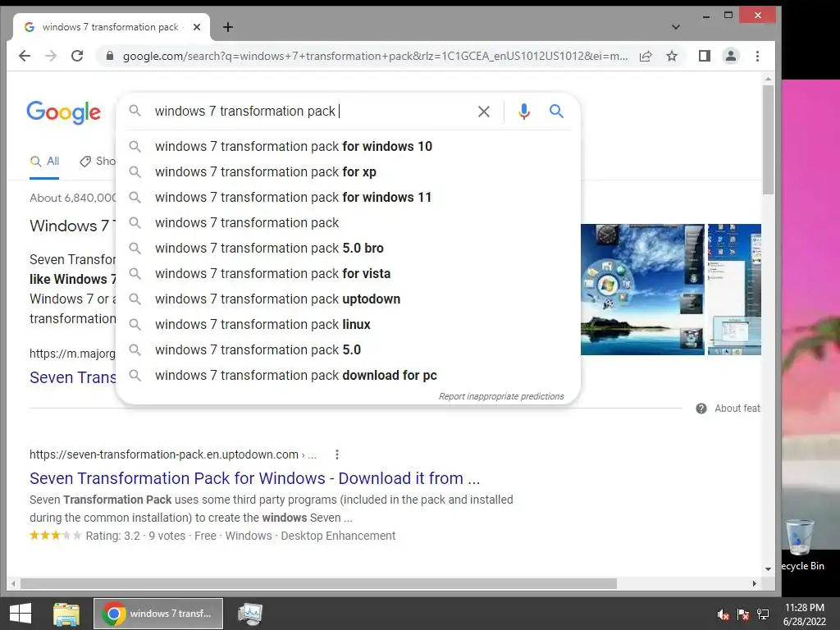This screenshot has width=840, height=630.
Task: Bookmark this page with star icon
Action: click(672, 56)
